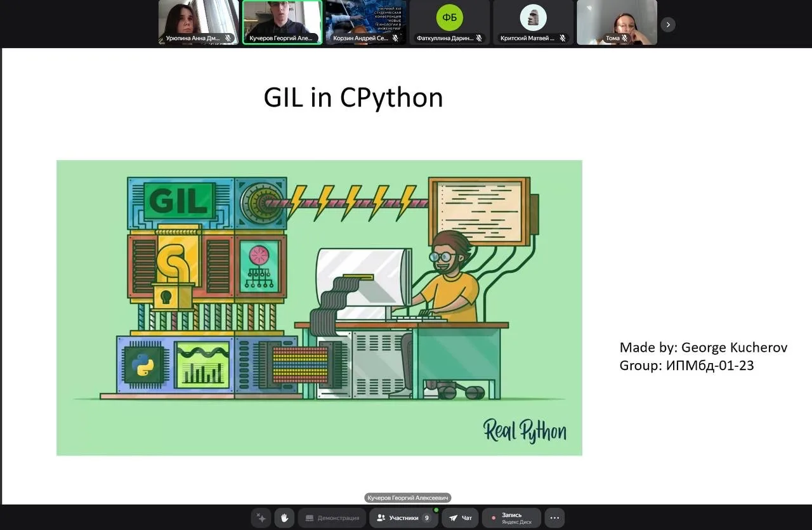Click the Кучеров Георгий Алексеевич presenter label
The image size is (812, 530).
pyautogui.click(x=408, y=498)
